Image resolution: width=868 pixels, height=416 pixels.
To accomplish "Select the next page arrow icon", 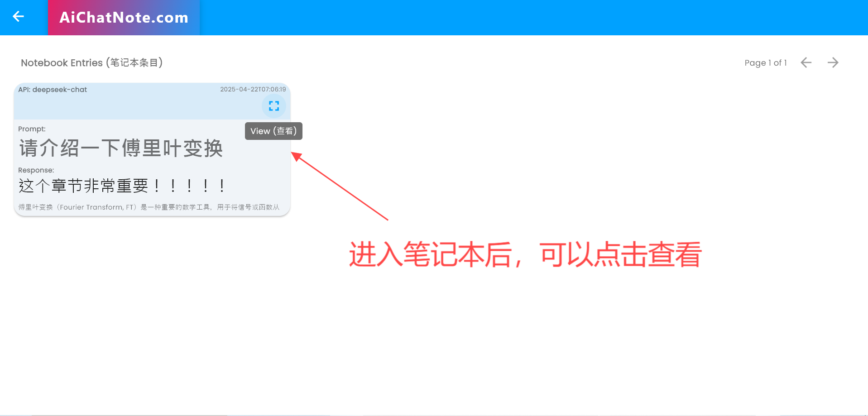I will tap(833, 62).
